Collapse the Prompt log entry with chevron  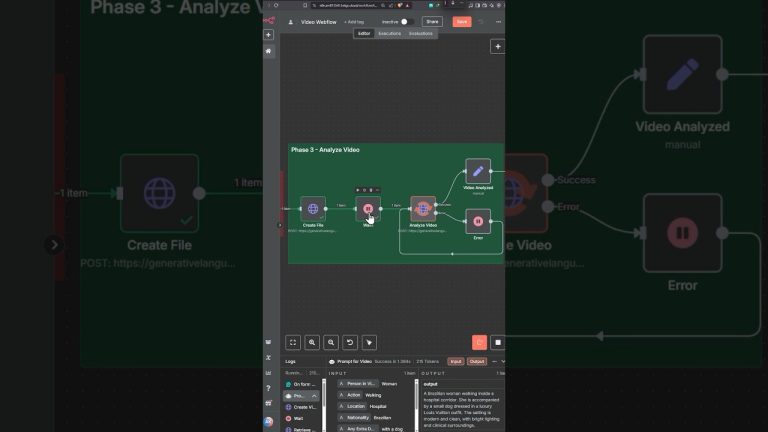(314, 396)
